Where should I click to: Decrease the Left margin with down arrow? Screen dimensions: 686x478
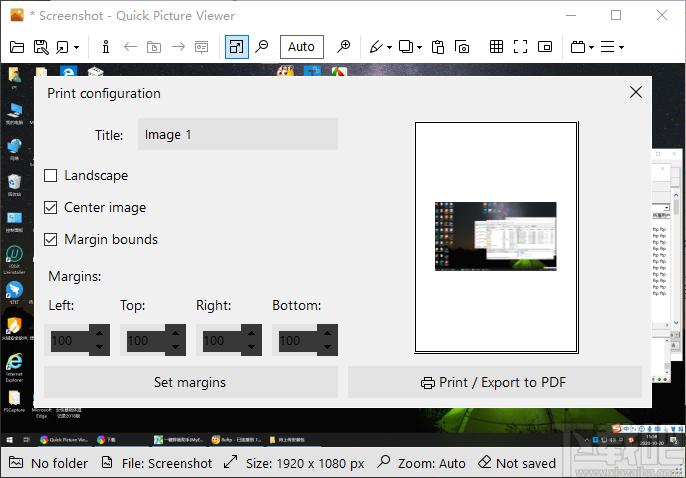coord(100,347)
